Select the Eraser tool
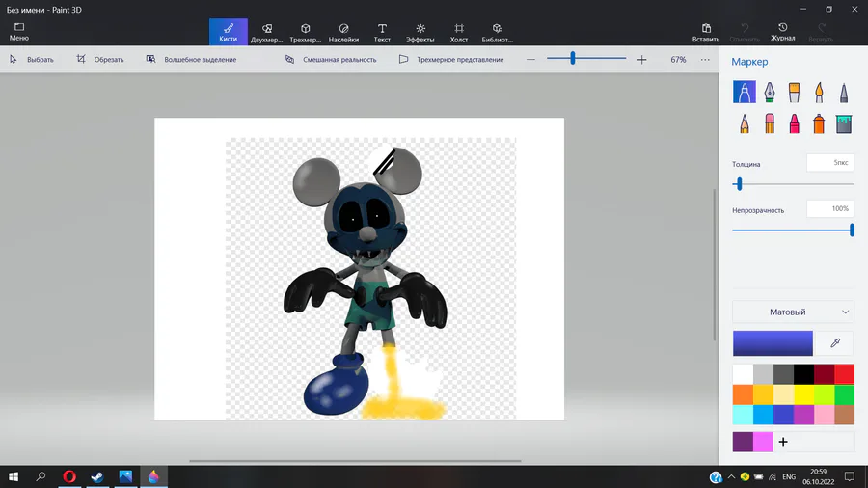Screen dimensions: 868x488 [770, 123]
